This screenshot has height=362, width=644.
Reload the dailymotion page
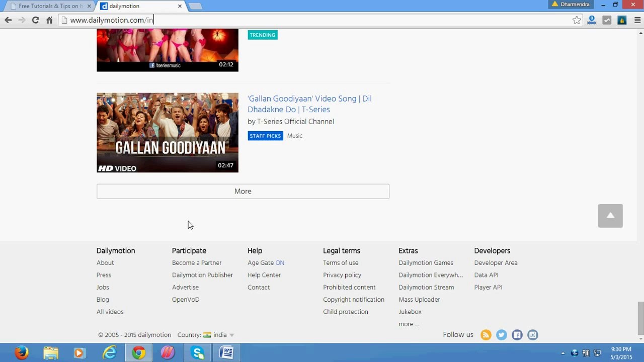tap(35, 20)
